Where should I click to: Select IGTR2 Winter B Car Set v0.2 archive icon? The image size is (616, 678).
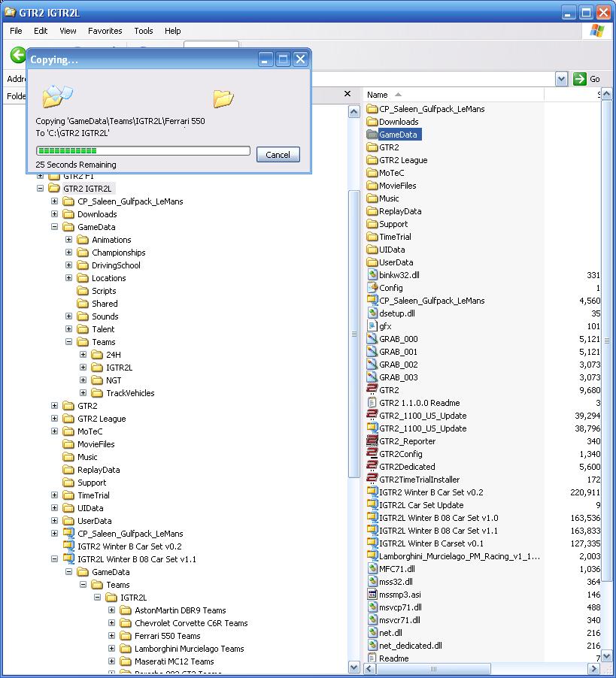click(372, 492)
